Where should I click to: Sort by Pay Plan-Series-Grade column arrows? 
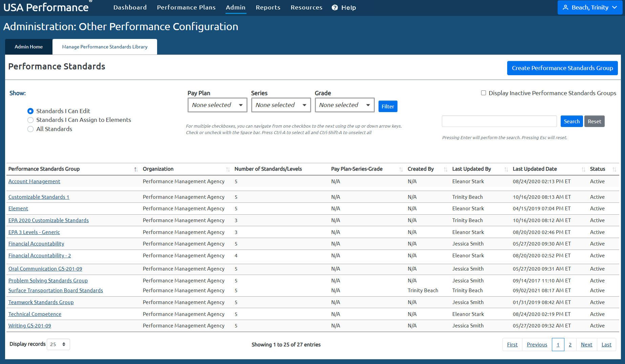(x=401, y=169)
